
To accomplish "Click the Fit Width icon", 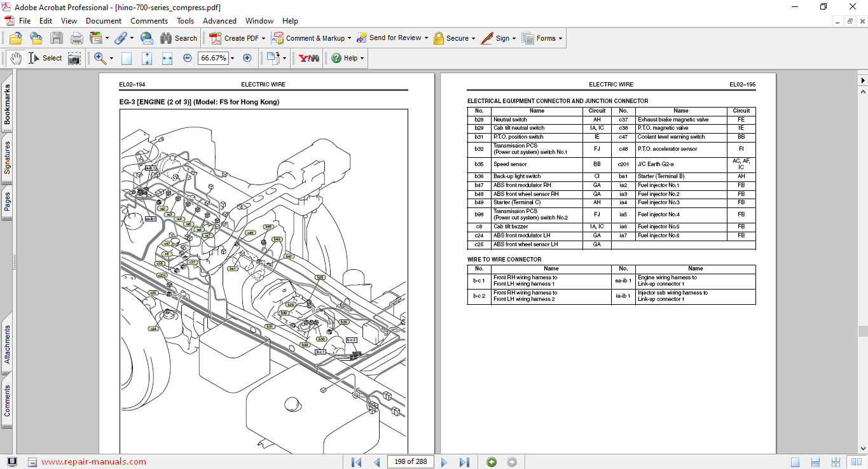I will pyautogui.click(x=167, y=59).
